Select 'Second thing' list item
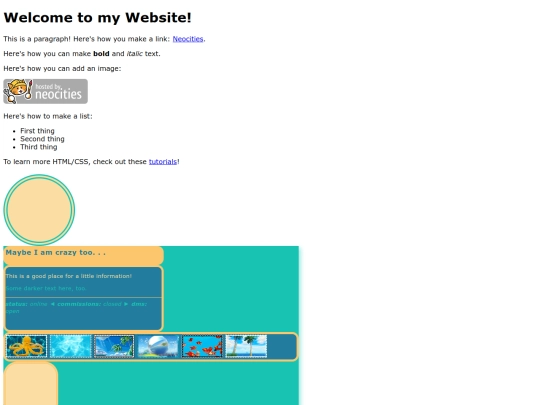This screenshot has height=405, width=540. click(x=42, y=139)
